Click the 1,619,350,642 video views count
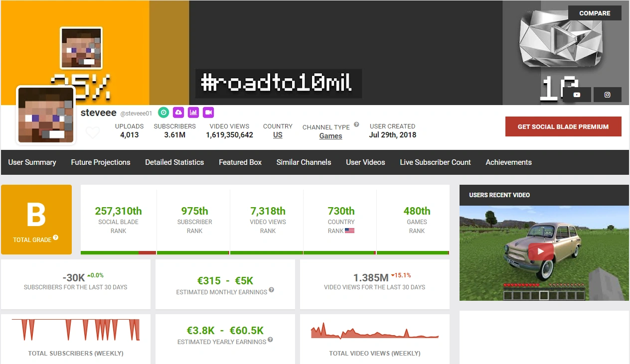Screen dimensions: 630x364 click(x=229, y=135)
